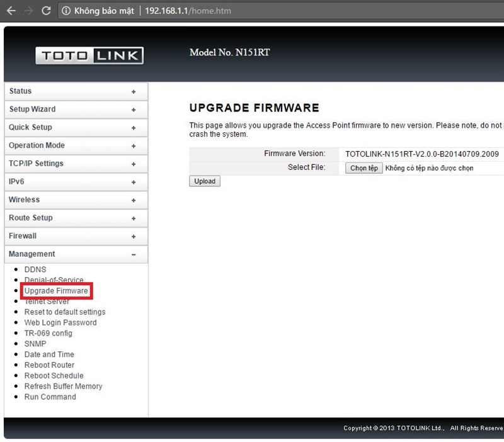Expand the IPv6 menu section
The height and width of the screenshot is (442, 504).
(x=76, y=182)
